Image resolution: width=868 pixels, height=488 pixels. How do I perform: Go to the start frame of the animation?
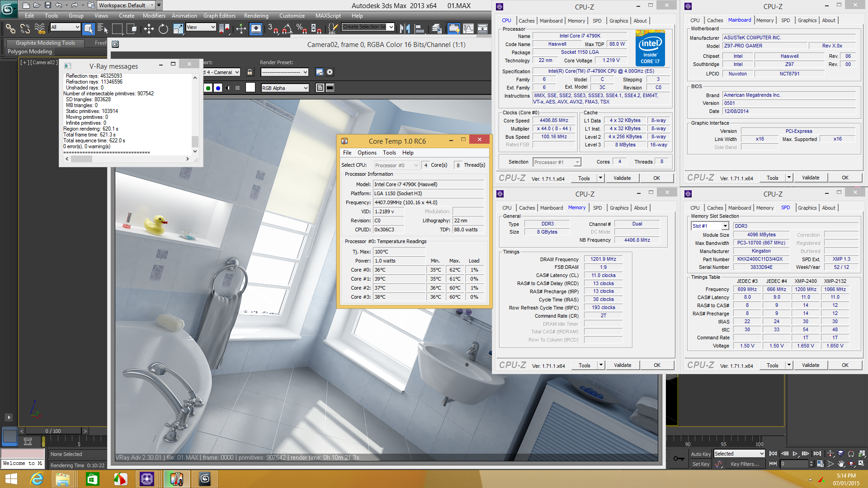(x=773, y=454)
